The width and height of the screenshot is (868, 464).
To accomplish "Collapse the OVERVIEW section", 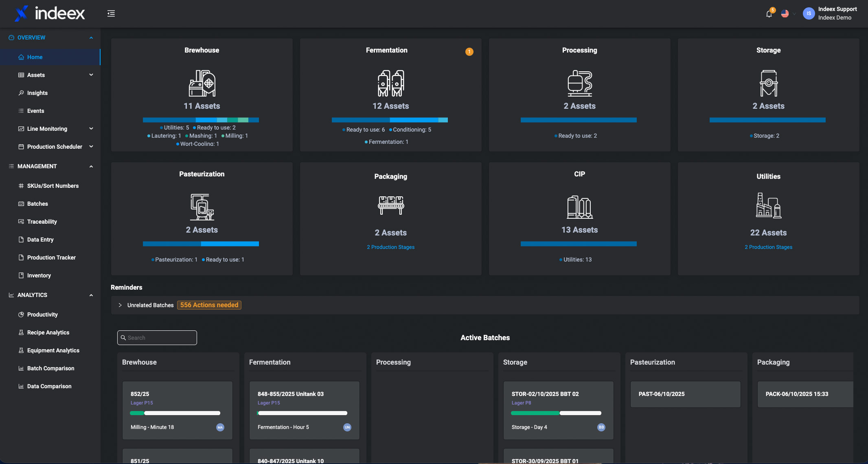I will click(x=91, y=37).
